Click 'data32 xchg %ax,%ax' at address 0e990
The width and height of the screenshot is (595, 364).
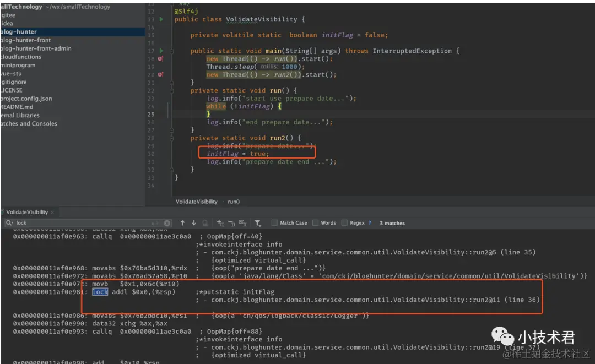(x=129, y=323)
